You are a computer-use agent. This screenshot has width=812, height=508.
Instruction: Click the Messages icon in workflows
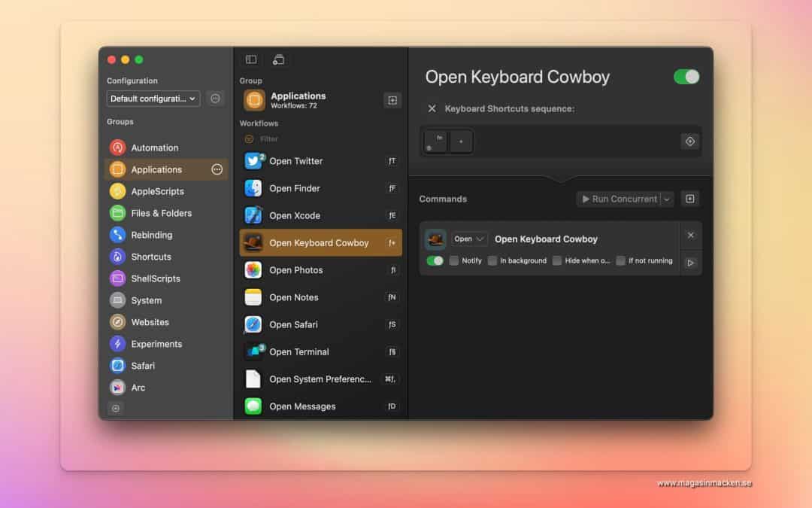pos(253,406)
